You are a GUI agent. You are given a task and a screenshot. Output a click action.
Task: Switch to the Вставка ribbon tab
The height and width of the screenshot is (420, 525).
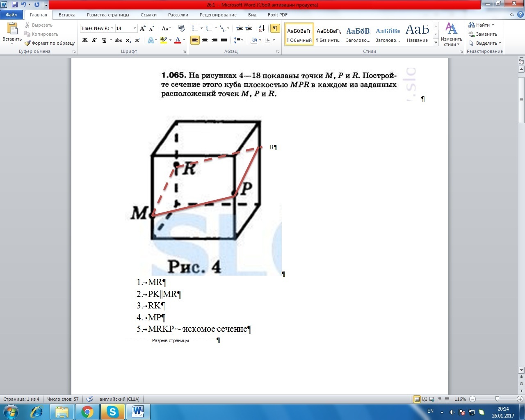(66, 14)
